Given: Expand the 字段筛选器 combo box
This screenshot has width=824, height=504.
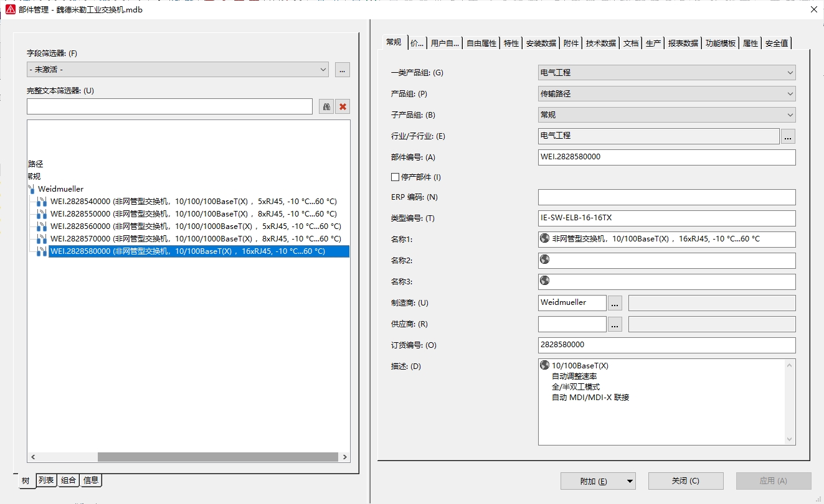Looking at the screenshot, I should click(323, 70).
